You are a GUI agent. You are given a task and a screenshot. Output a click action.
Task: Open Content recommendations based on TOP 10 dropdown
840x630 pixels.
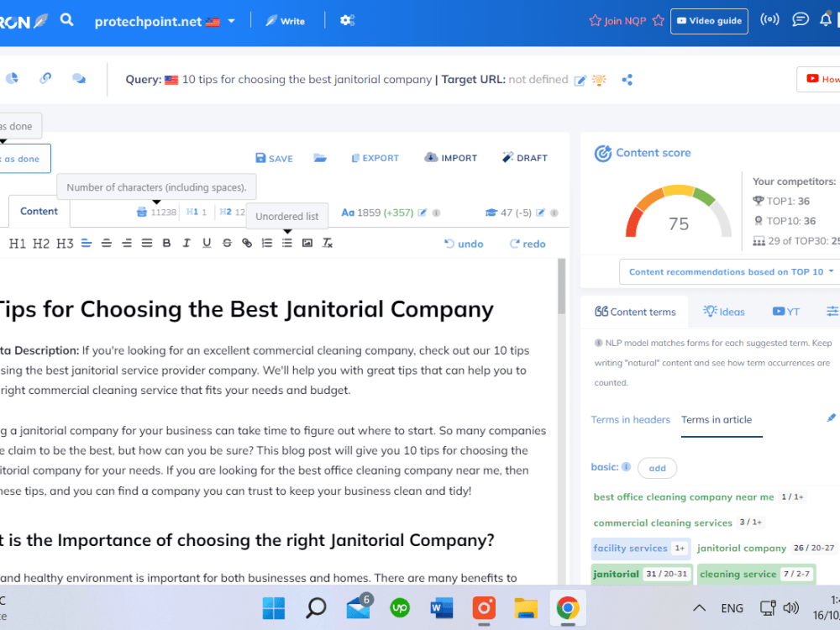(730, 271)
